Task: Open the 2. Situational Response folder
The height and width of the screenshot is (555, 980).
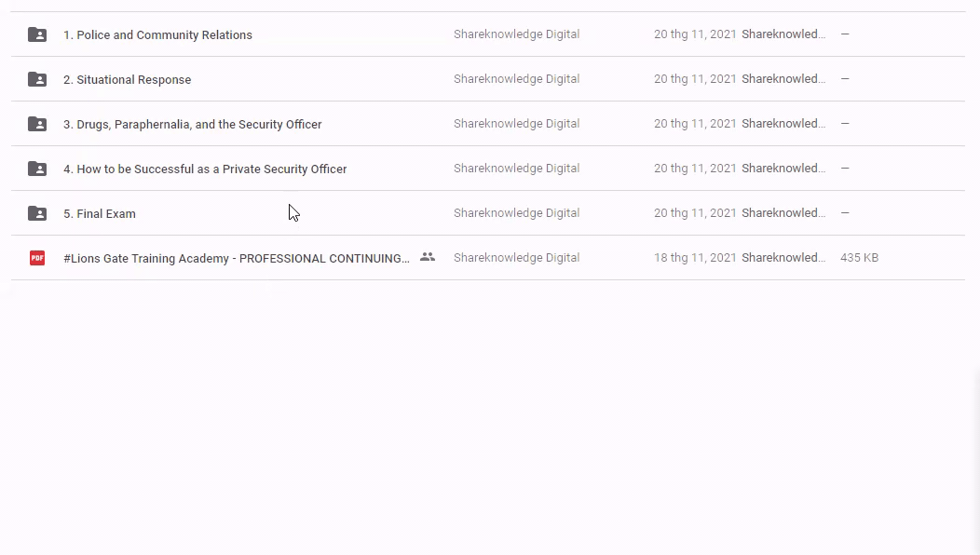Action: coord(127,80)
